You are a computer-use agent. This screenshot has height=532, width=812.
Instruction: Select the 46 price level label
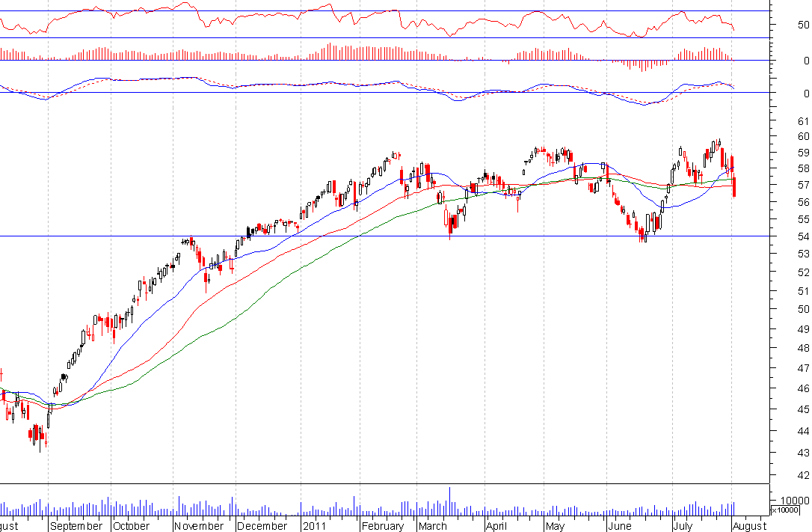coord(803,388)
